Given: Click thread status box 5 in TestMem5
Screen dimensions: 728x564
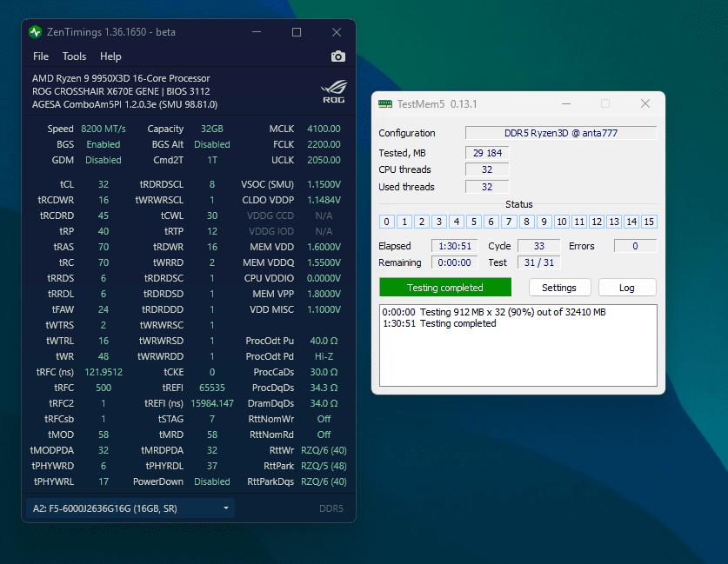Looking at the screenshot, I should [474, 222].
